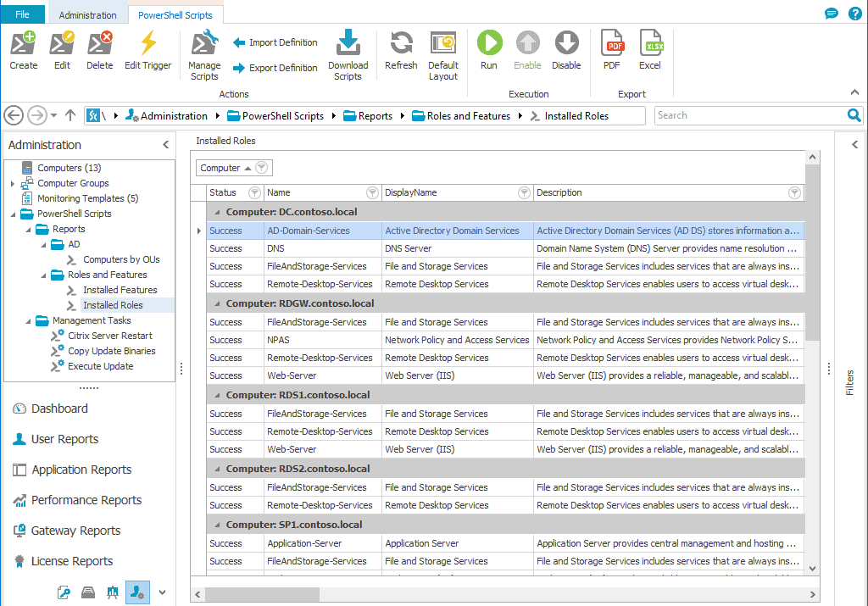Image resolution: width=868 pixels, height=606 pixels.
Task: Select Execute Update task
Action: (100, 366)
